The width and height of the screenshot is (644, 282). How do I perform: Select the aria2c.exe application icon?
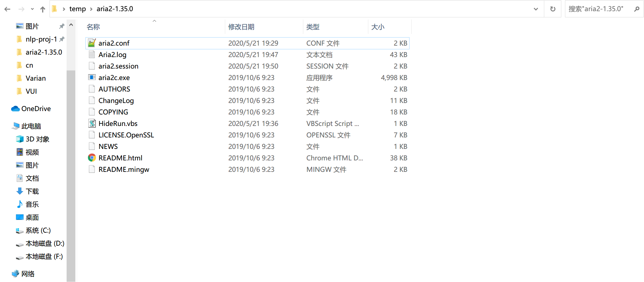click(92, 78)
